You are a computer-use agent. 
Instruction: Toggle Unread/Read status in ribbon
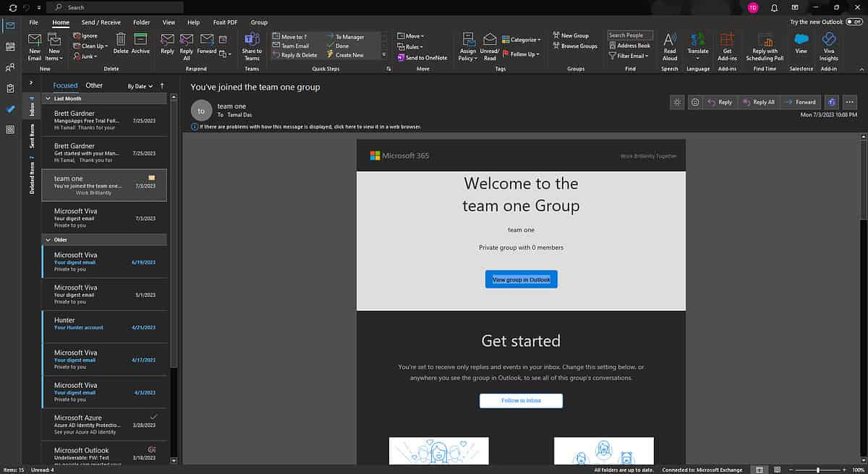coord(490,46)
